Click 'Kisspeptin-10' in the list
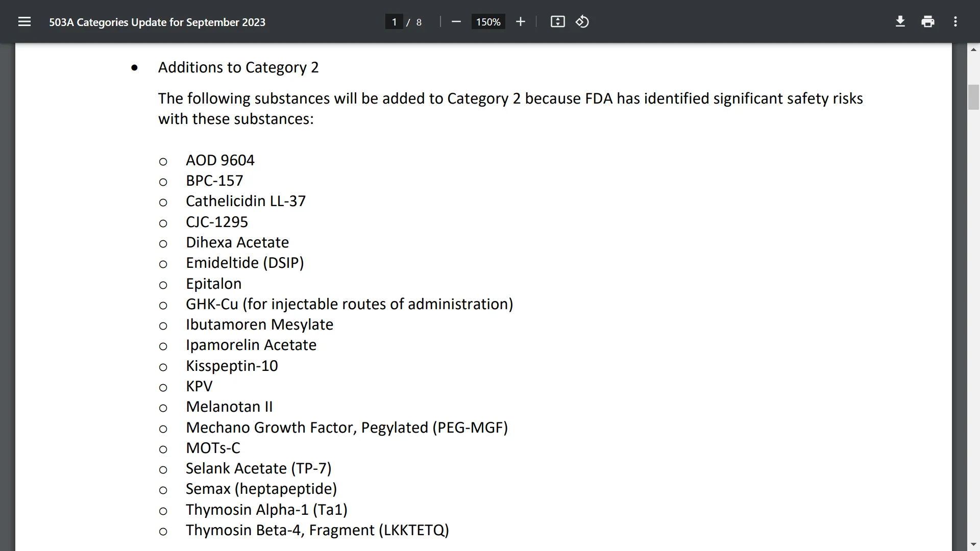Viewport: 980px width, 551px height. [x=232, y=366]
